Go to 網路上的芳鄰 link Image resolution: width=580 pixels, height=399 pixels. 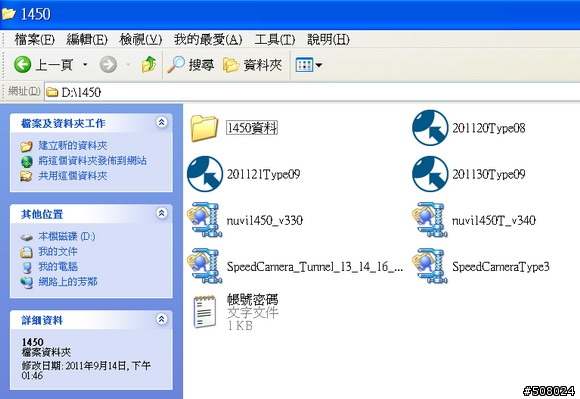(x=68, y=282)
